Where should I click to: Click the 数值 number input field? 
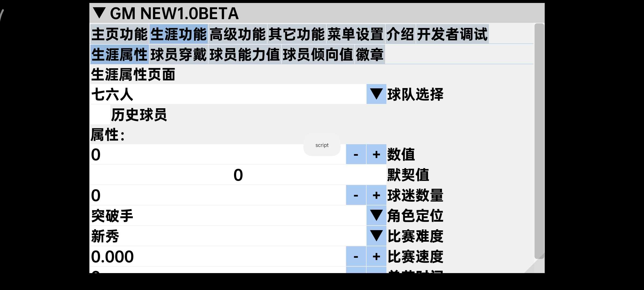pos(196,154)
